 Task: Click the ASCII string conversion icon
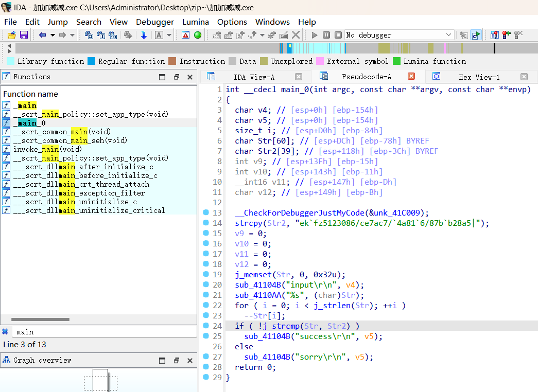(240, 35)
